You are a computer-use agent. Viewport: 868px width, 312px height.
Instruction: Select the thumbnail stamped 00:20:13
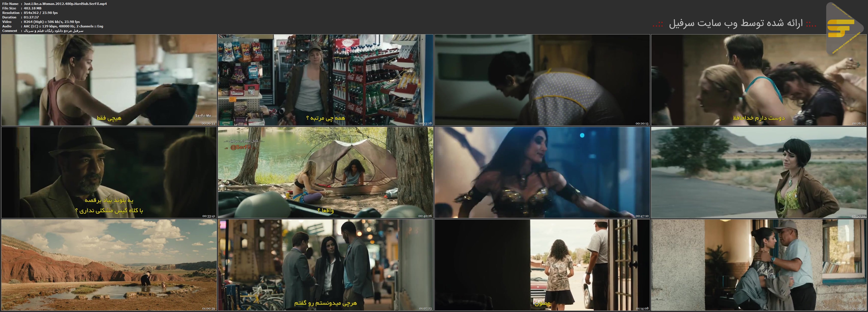[542, 80]
